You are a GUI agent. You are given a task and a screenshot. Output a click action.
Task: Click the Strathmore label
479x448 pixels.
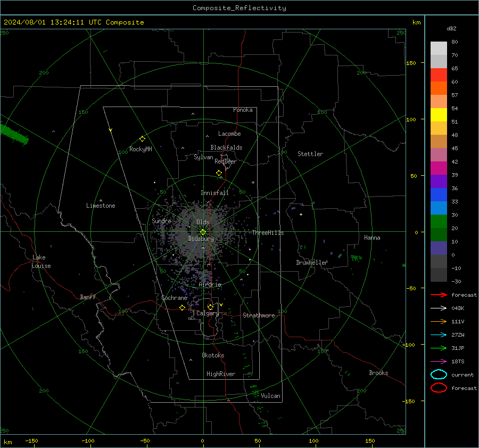pyautogui.click(x=259, y=315)
